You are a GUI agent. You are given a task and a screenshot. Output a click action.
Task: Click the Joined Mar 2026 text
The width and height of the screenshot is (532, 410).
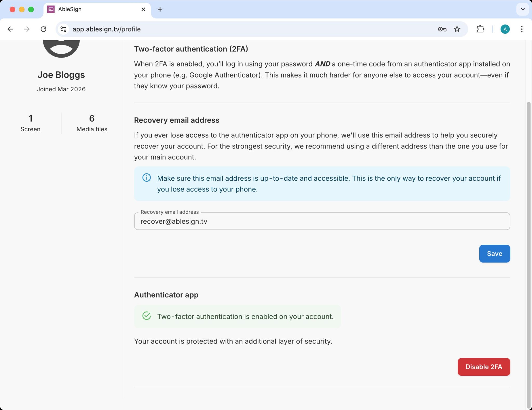click(61, 89)
